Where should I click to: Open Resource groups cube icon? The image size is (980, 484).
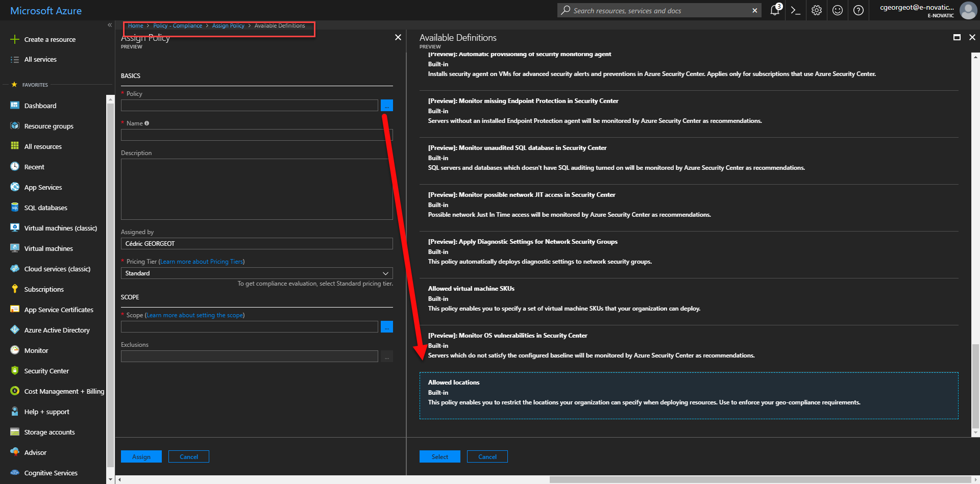click(x=15, y=126)
